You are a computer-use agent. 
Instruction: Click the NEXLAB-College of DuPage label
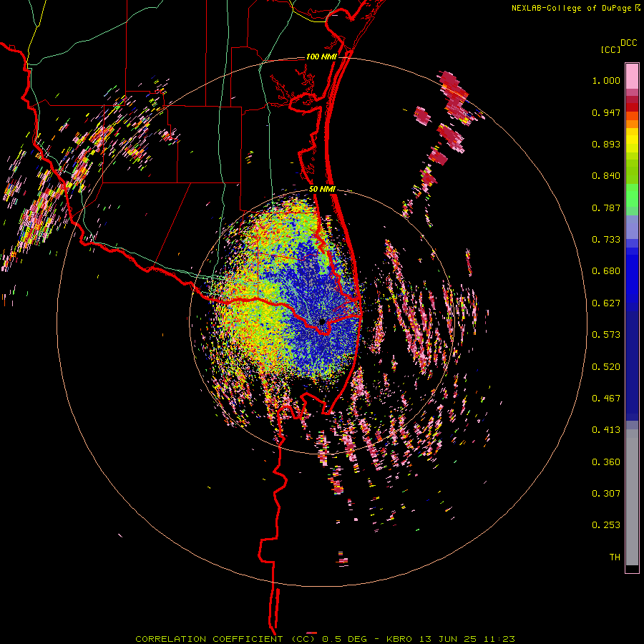(x=571, y=8)
